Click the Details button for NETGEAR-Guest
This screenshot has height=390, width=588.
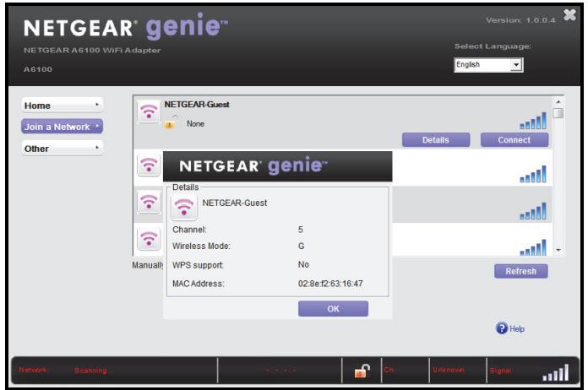[x=436, y=140]
